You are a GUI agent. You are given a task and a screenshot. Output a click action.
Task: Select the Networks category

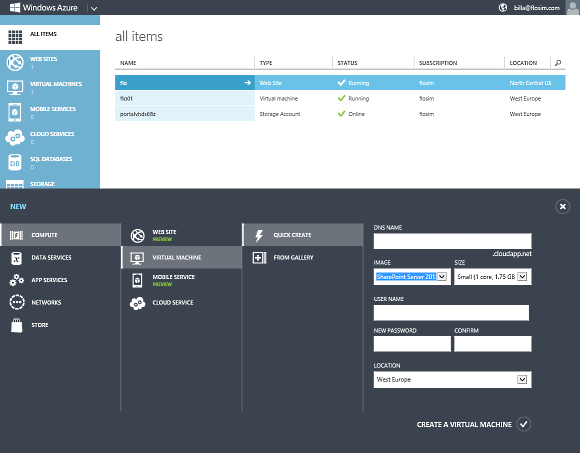click(x=61, y=302)
